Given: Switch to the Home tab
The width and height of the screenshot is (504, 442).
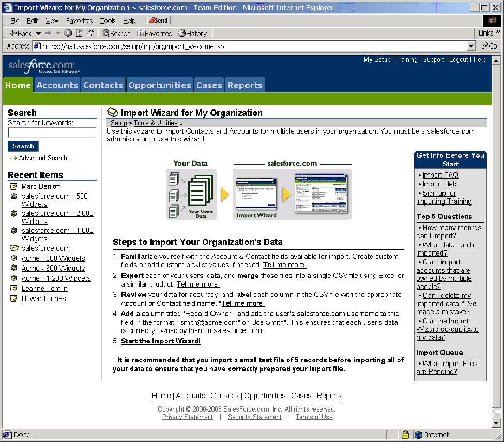Looking at the screenshot, I should (18, 85).
